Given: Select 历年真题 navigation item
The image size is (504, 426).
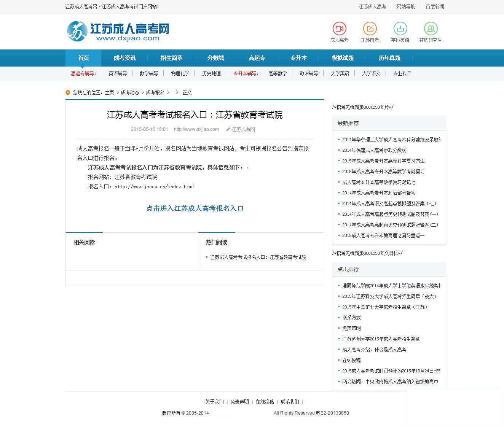Looking at the screenshot, I should tap(389, 58).
